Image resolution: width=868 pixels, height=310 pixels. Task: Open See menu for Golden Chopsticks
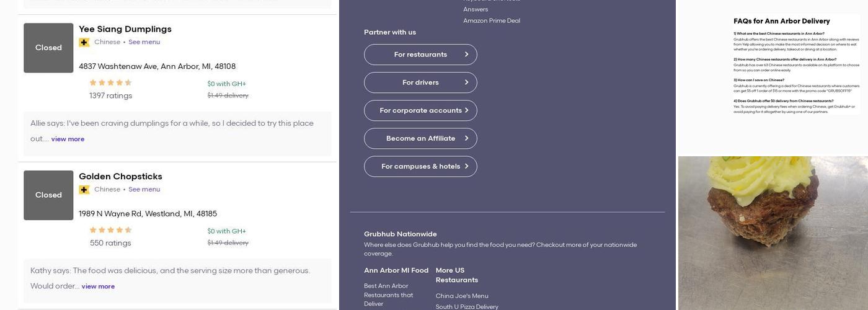(x=144, y=190)
